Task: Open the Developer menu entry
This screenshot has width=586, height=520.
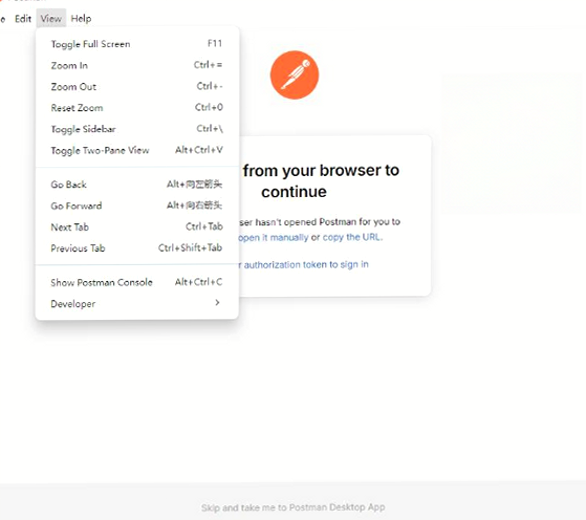Action: [x=137, y=304]
